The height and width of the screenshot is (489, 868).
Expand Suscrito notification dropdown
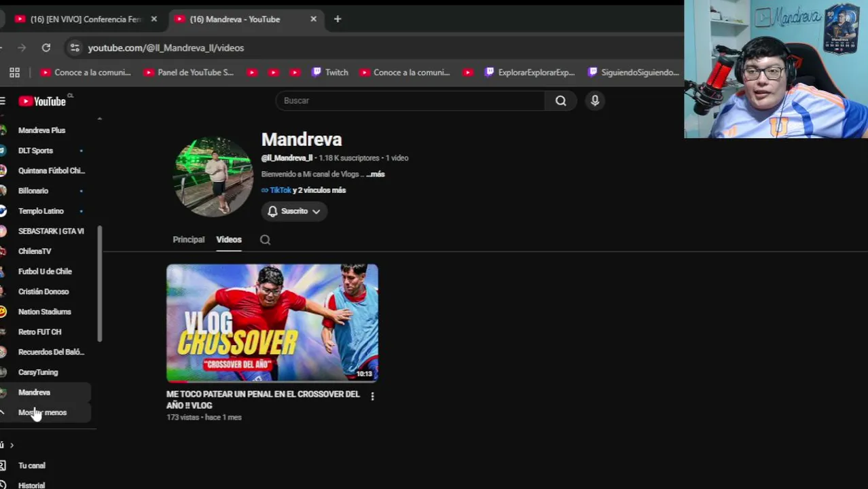316,211
